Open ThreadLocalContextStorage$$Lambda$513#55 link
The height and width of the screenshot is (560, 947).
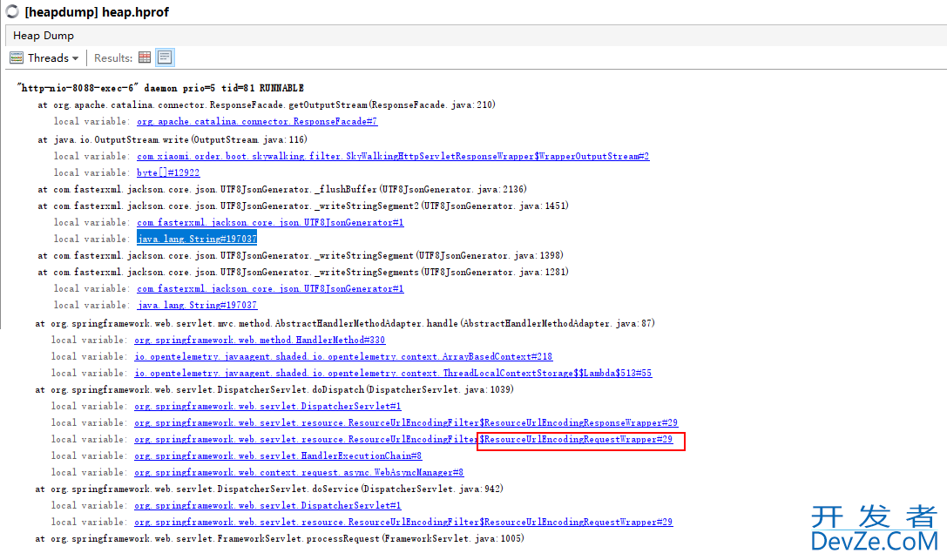pyautogui.click(x=393, y=374)
